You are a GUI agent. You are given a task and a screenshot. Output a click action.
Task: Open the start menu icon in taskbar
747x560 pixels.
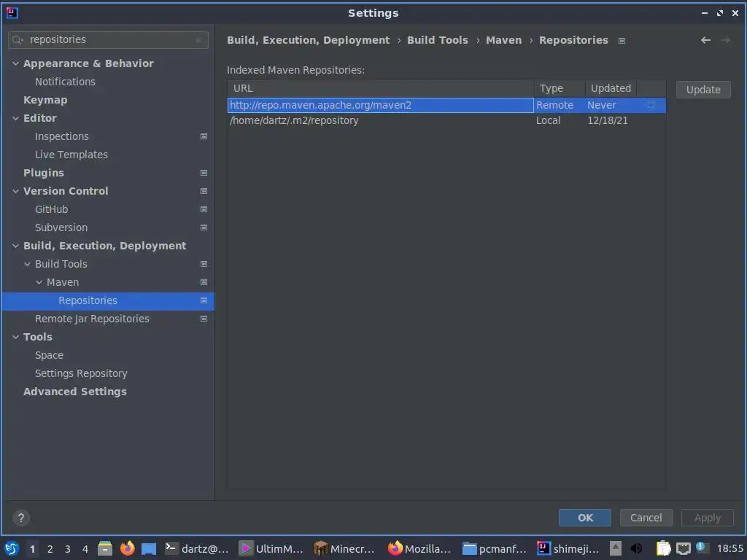(12, 548)
